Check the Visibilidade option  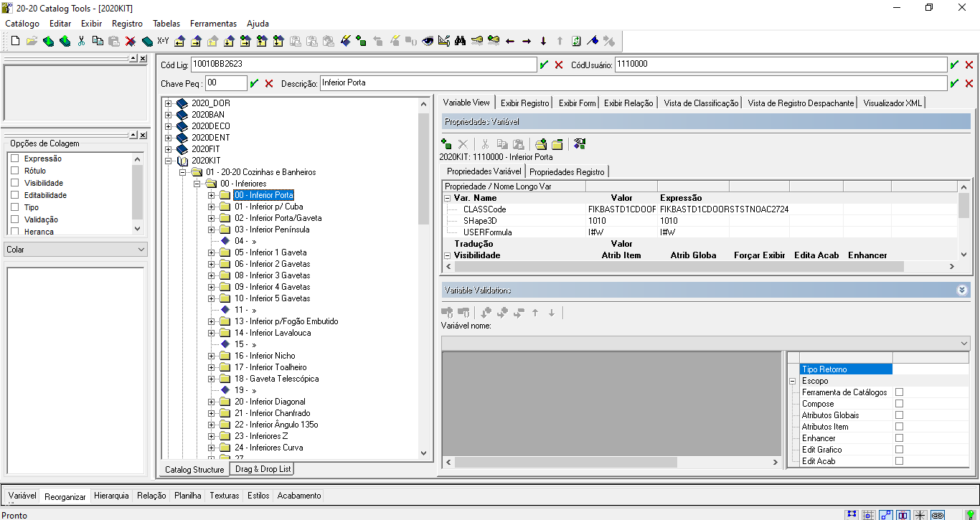tap(14, 183)
